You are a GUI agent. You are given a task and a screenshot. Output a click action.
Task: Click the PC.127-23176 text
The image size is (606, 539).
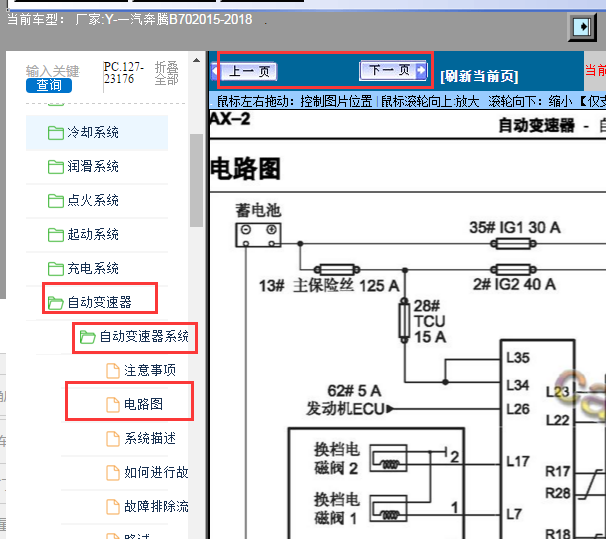click(124, 73)
